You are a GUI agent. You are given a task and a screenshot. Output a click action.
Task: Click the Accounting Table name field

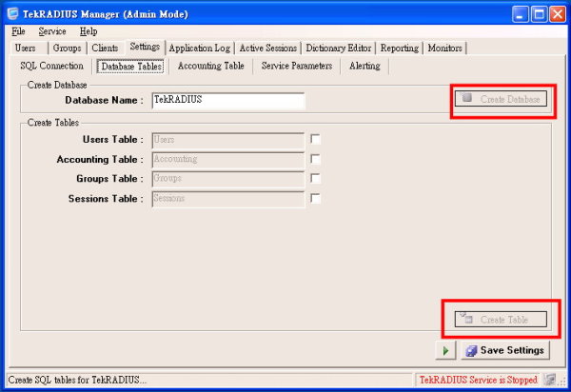point(228,160)
